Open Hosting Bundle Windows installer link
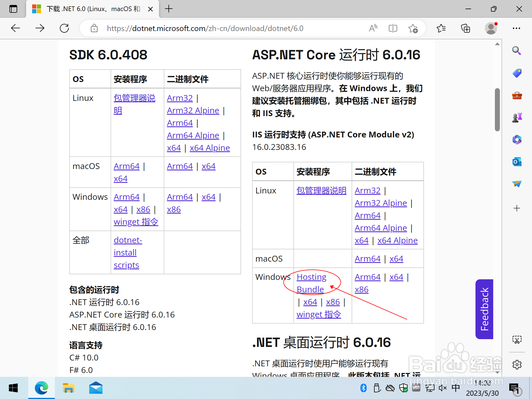This screenshot has width=532, height=399. click(311, 283)
